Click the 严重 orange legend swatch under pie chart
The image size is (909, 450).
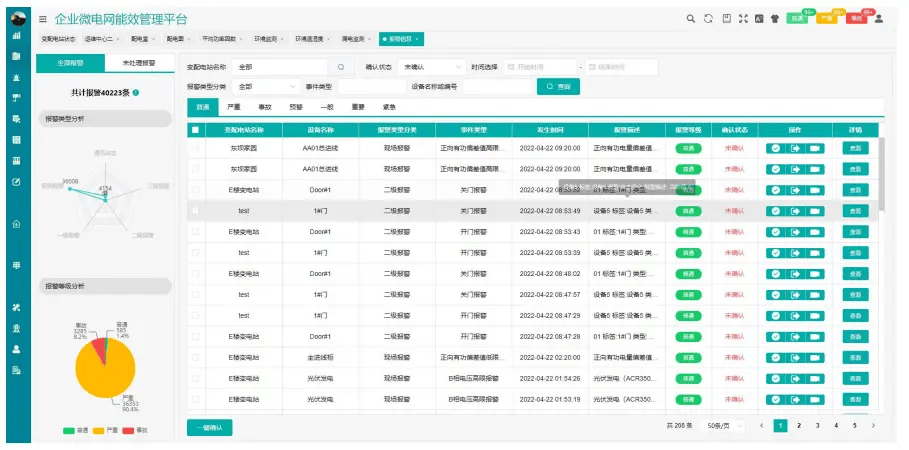pos(99,431)
